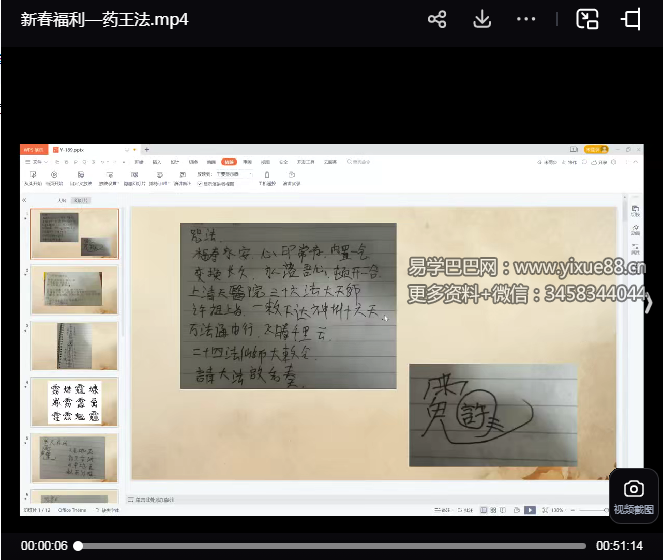Open the three-dot more options menu
Image resolution: width=663 pixels, height=560 pixels.
(x=526, y=19)
